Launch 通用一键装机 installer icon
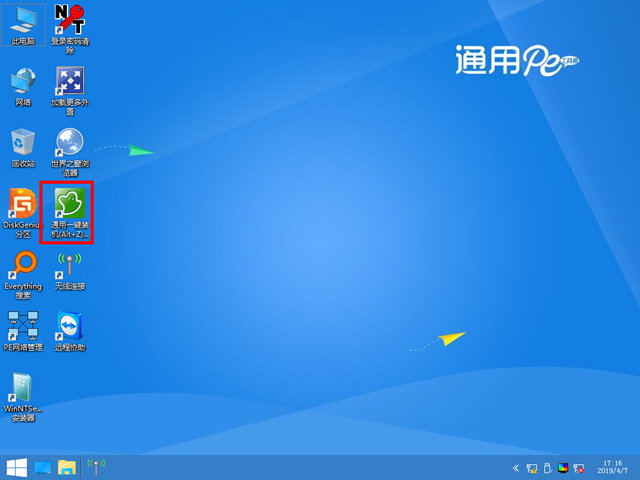This screenshot has height=480, width=640. coord(69,205)
